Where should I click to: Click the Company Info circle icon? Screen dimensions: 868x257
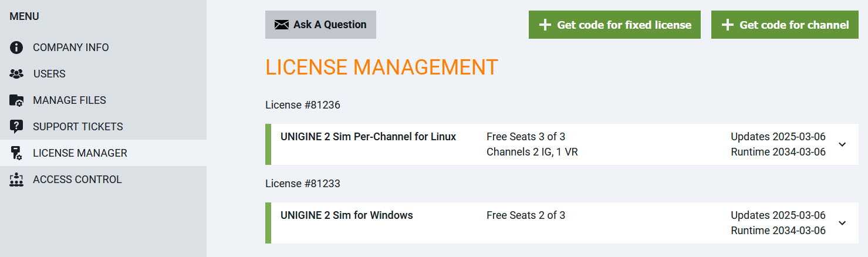click(16, 48)
